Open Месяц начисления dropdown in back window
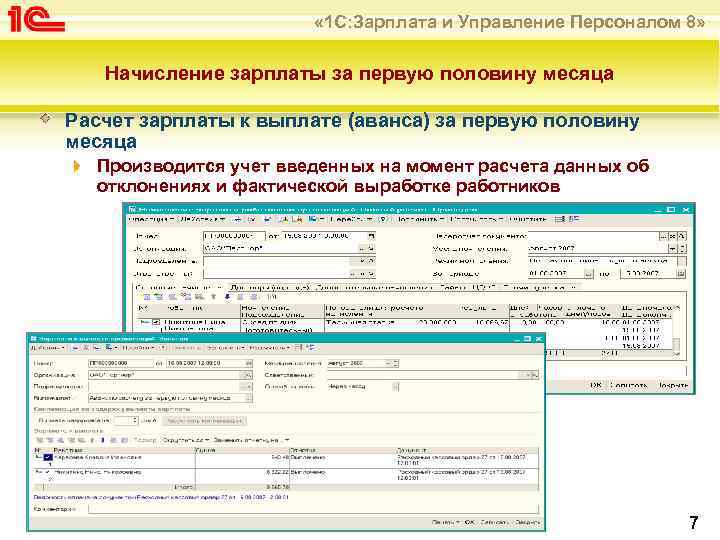The height and width of the screenshot is (540, 720). pyautogui.click(x=673, y=248)
